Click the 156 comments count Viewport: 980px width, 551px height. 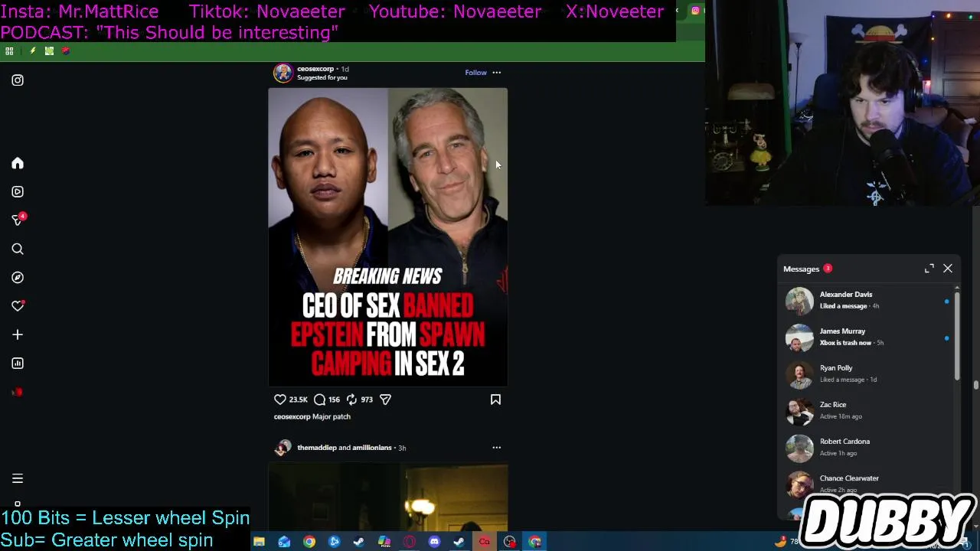point(334,399)
